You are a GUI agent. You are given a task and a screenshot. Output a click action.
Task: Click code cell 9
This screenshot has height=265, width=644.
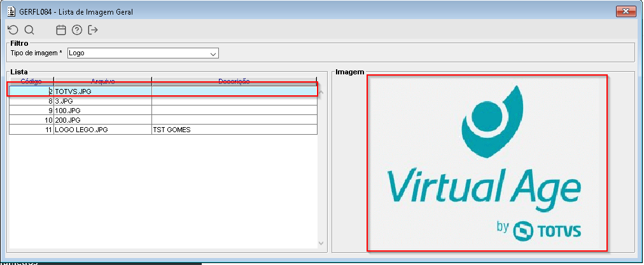pos(32,111)
